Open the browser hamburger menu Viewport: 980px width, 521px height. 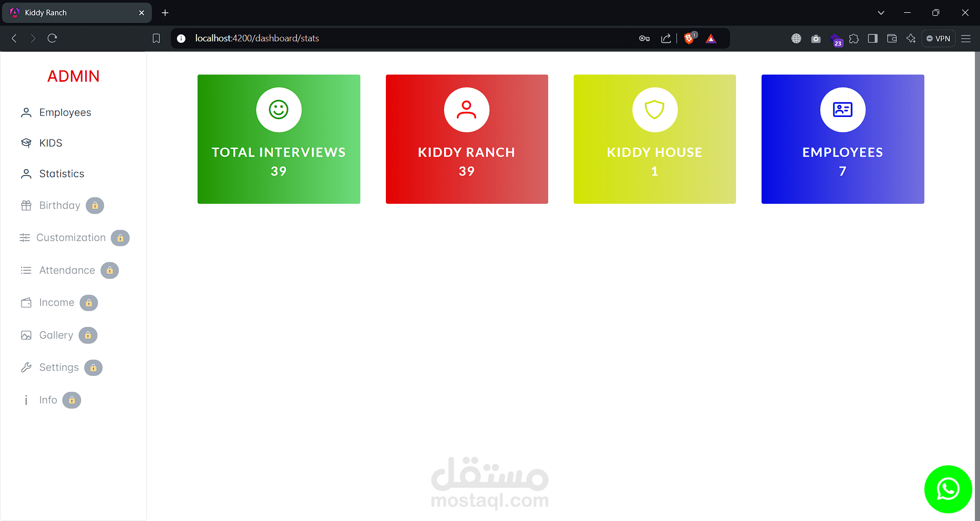(966, 38)
